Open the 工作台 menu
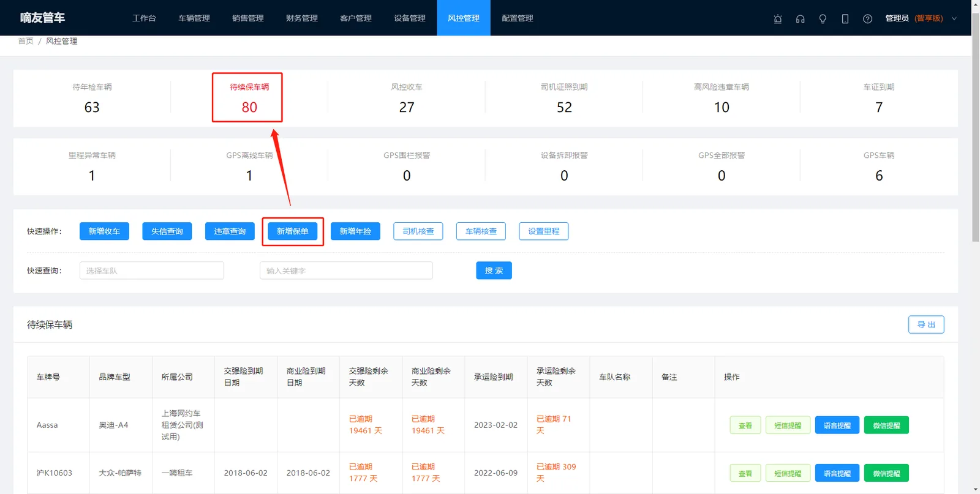Viewport: 980px width, 494px height. pos(144,18)
